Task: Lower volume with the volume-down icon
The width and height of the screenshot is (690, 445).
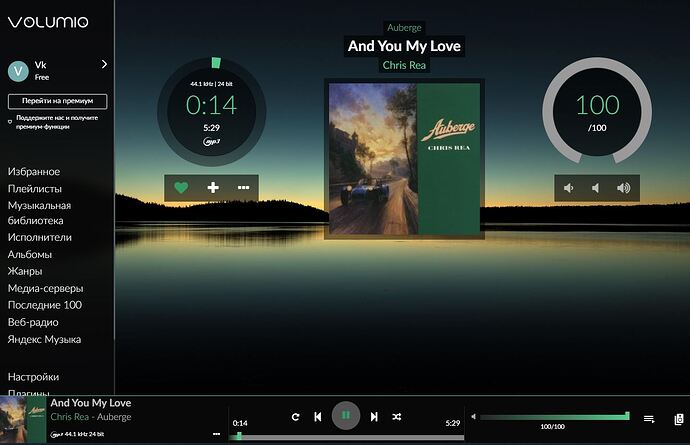Action: pyautogui.click(x=569, y=188)
